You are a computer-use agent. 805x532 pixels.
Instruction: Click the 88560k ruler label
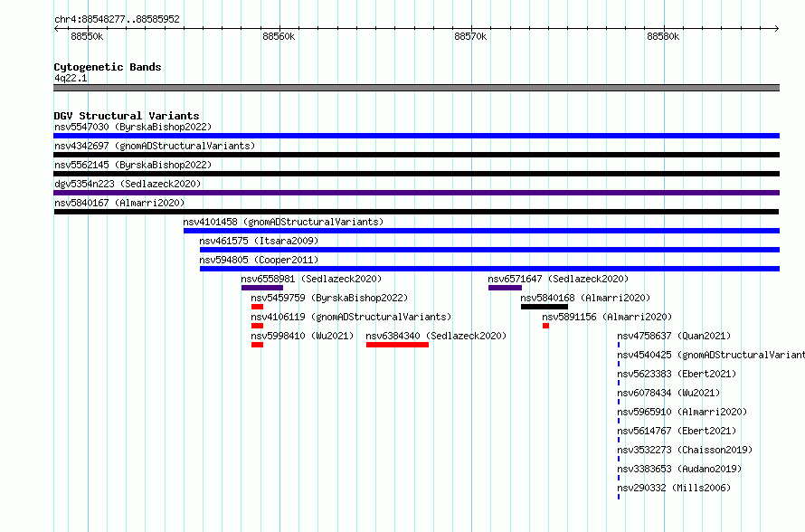pyautogui.click(x=279, y=36)
